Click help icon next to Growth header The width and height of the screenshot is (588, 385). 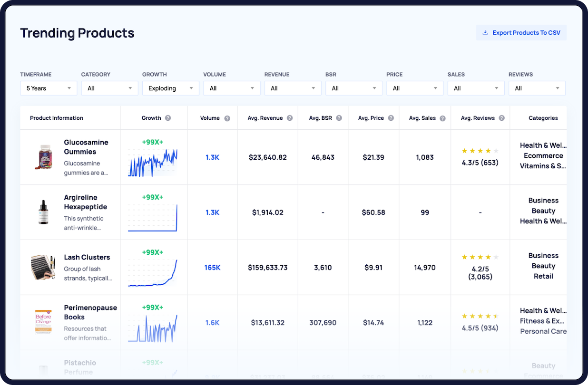click(x=168, y=118)
